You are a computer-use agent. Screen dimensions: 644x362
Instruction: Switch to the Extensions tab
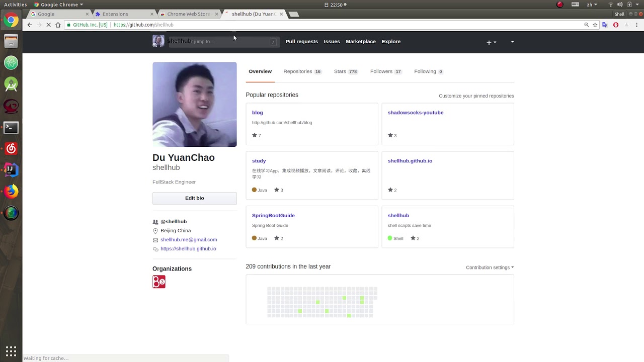click(x=123, y=14)
